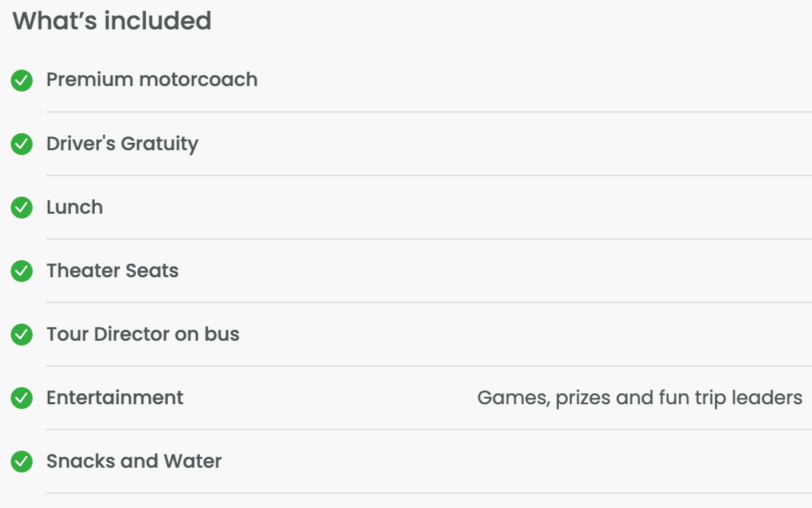Click the green checkmark next to Driver's Gratuity
This screenshot has height=508, width=812.
22,144
